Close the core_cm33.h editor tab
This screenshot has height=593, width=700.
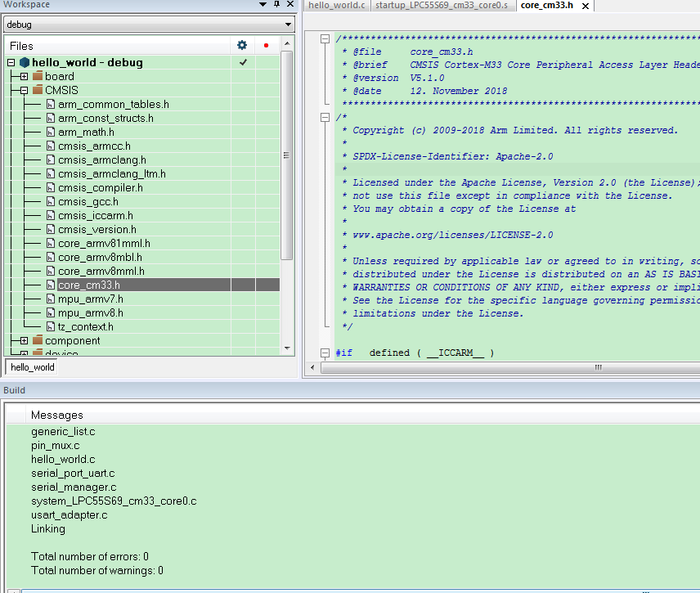(x=586, y=7)
